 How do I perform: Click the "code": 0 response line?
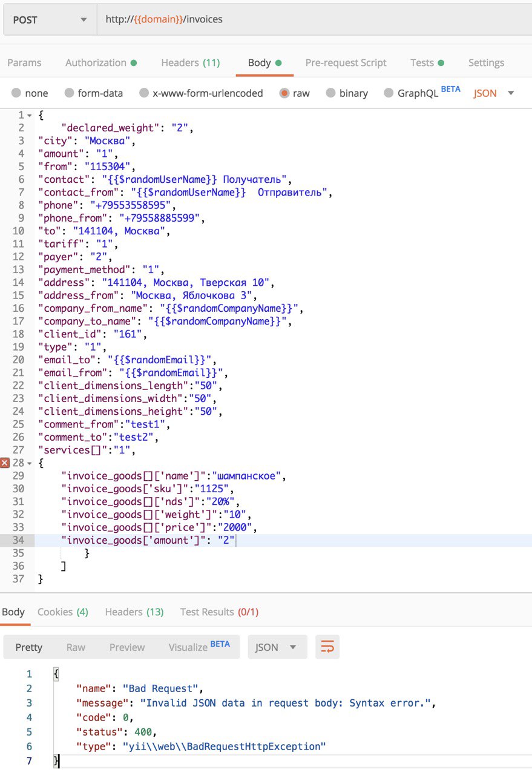click(104, 717)
